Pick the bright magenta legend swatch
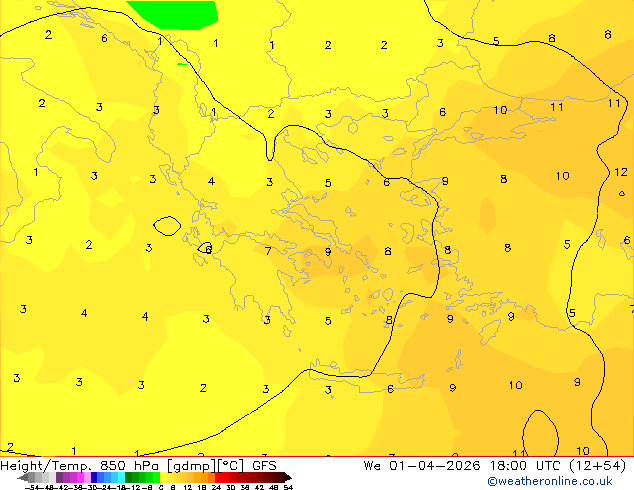 (80, 477)
